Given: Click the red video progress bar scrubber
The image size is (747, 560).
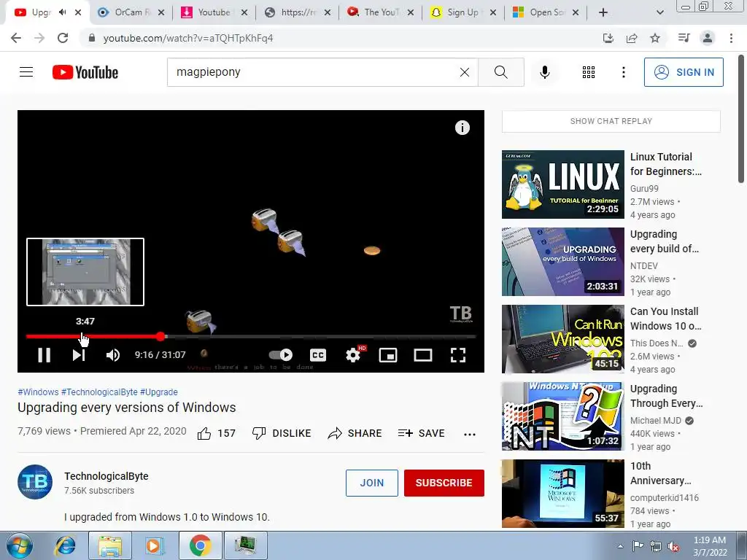Looking at the screenshot, I should (x=160, y=337).
